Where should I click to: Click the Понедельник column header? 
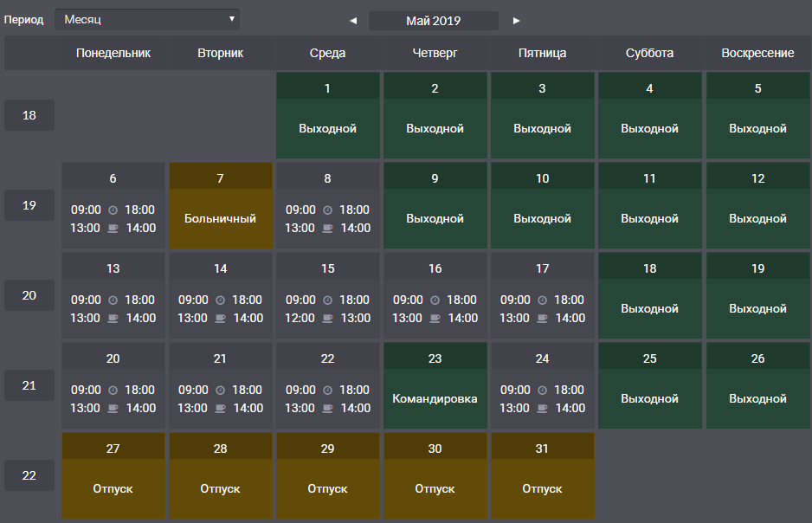(113, 53)
